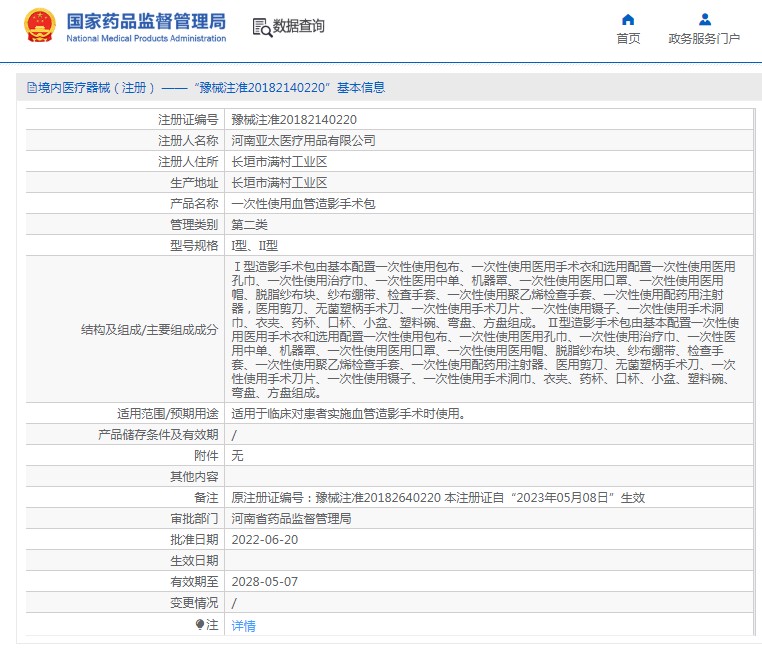Select 河南亚太医疗用品有限公司 registrant name
The height and width of the screenshot is (651, 762).
point(304,140)
